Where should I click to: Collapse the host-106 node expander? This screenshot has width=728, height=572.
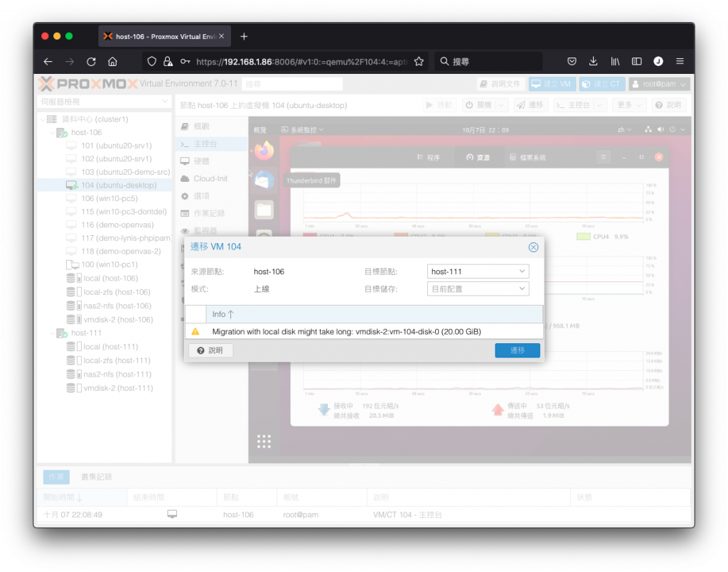(x=52, y=133)
